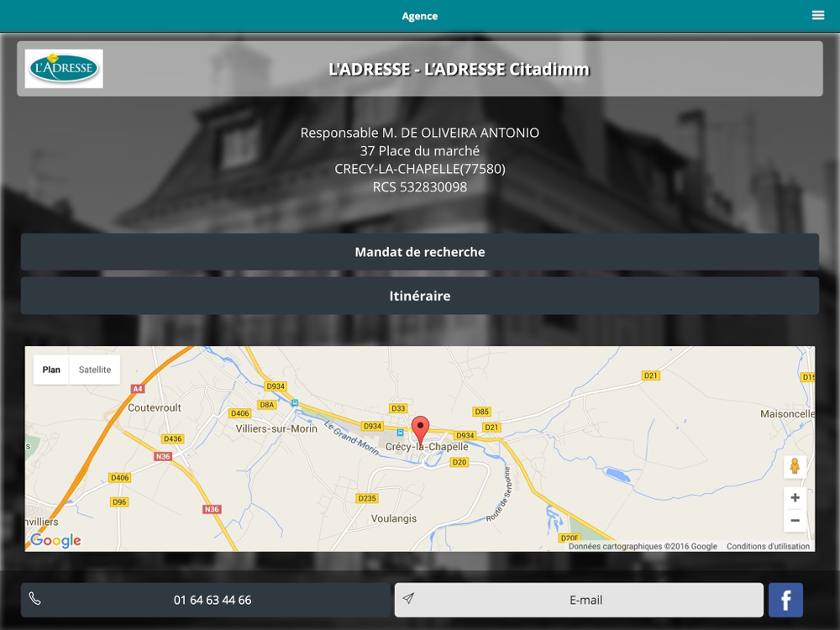
Task: Click the Voulangis map label
Action: tap(394, 518)
